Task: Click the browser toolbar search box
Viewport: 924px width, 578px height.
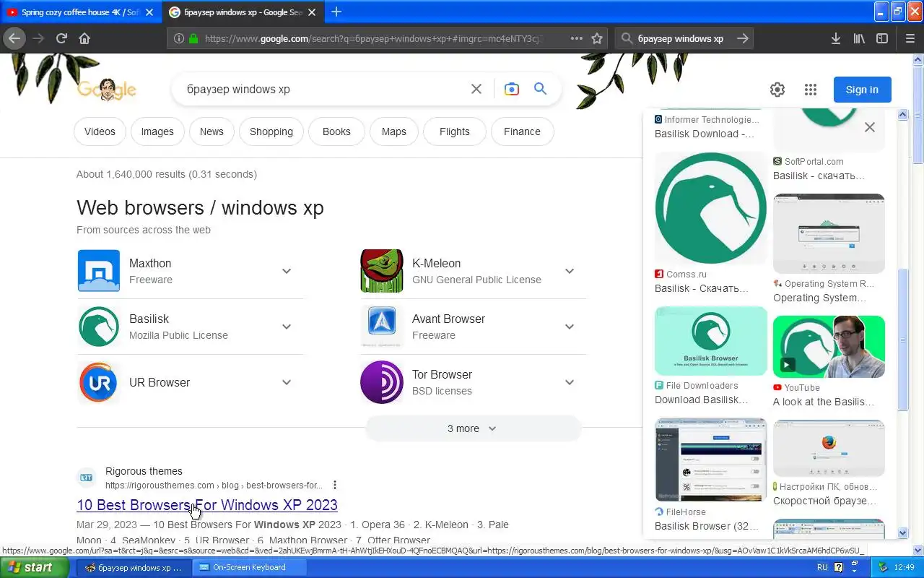Action: click(682, 38)
